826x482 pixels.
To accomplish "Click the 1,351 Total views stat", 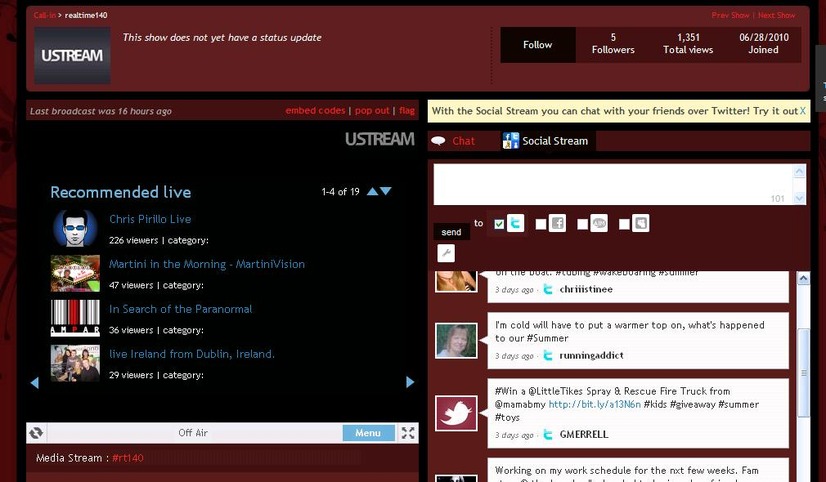I will (x=688, y=44).
